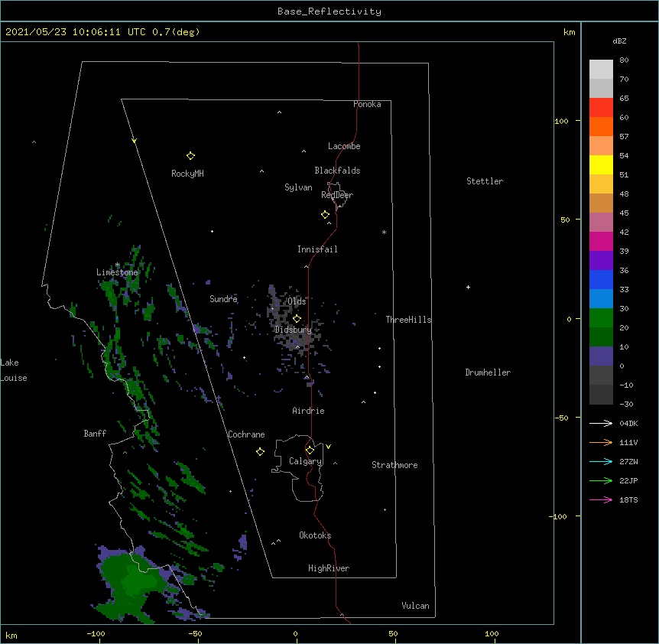
Task: Click the asterisk marker above Limestone
Action: tap(118, 265)
